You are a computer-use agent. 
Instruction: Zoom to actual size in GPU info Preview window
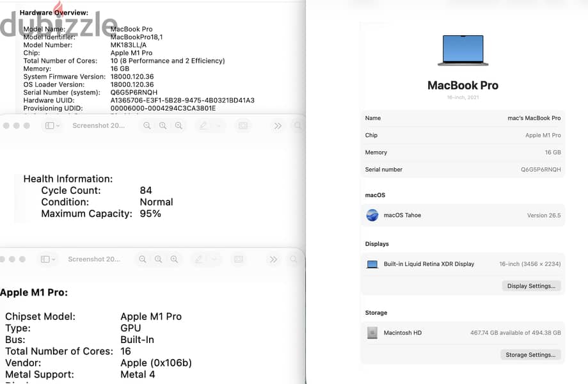[158, 259]
